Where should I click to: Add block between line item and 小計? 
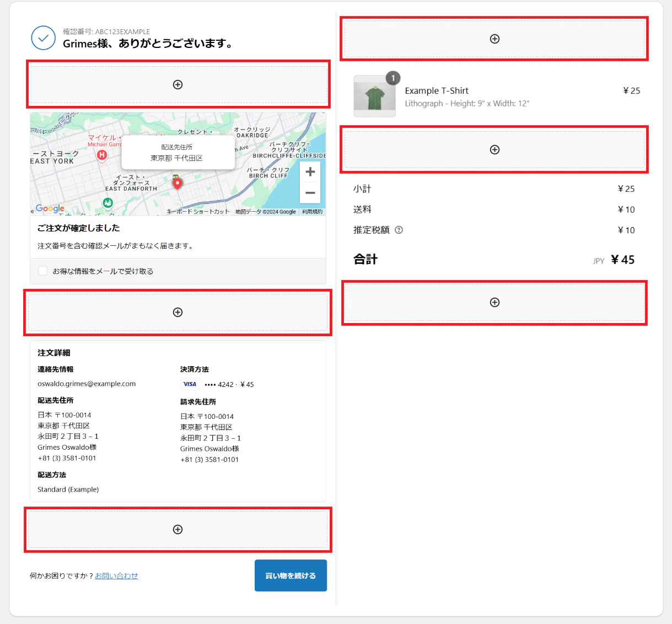tap(494, 149)
